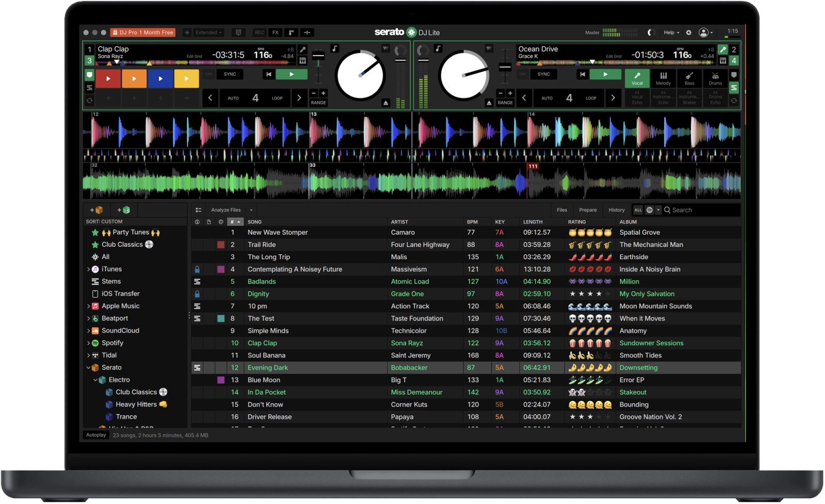Trigger the red hot cue pad on deck 1
Viewport: 825px width, 504px height.
(108, 79)
